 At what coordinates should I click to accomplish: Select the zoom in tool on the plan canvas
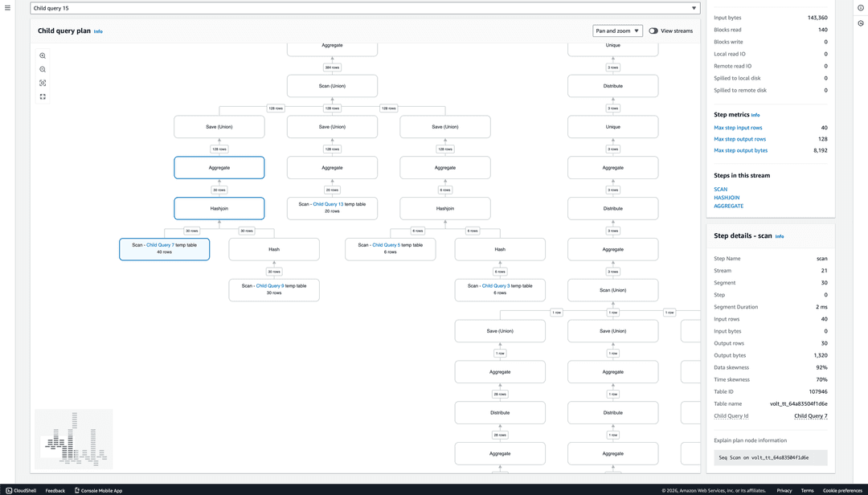(43, 55)
